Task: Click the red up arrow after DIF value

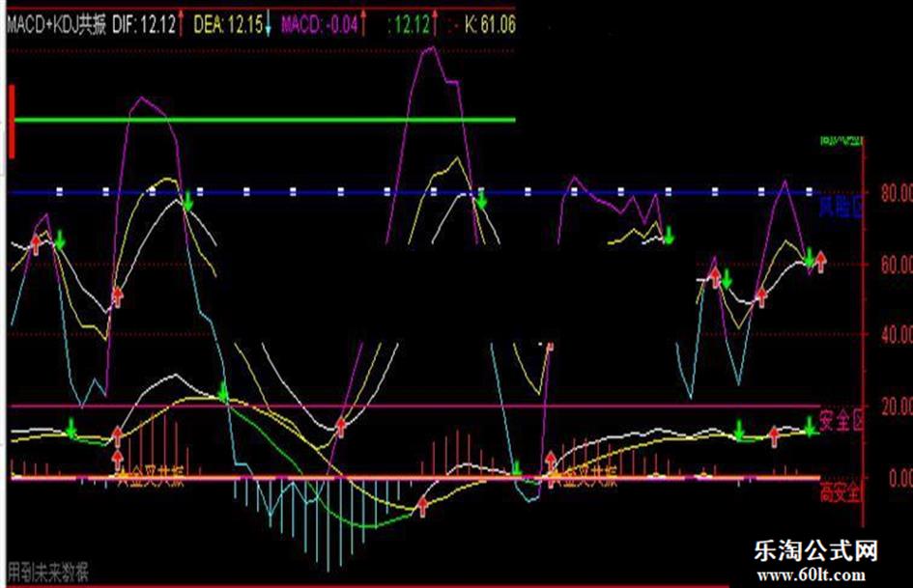Action: pos(181,23)
